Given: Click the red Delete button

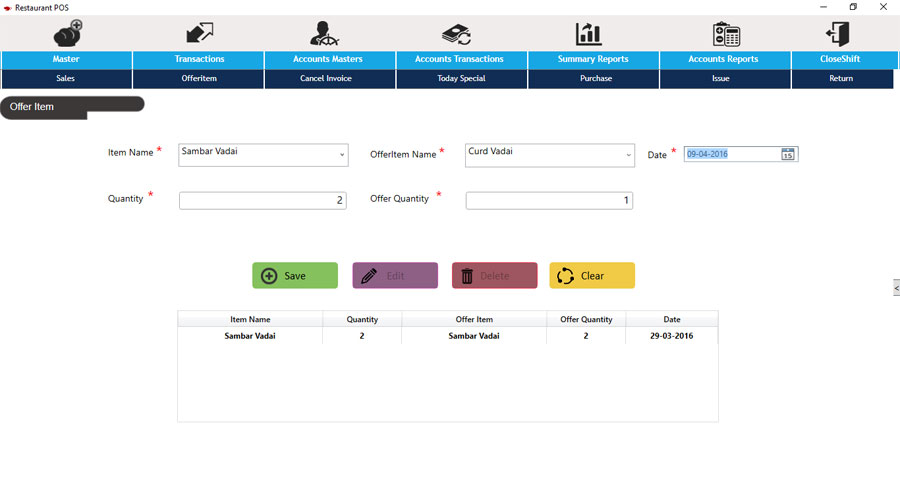Looking at the screenshot, I should (494, 275).
